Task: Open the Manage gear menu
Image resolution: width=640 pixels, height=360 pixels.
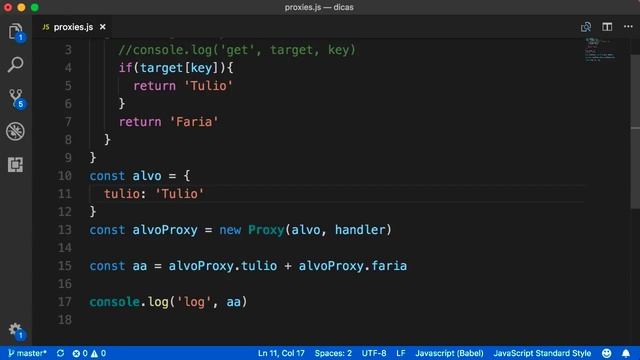Action: pos(16,331)
